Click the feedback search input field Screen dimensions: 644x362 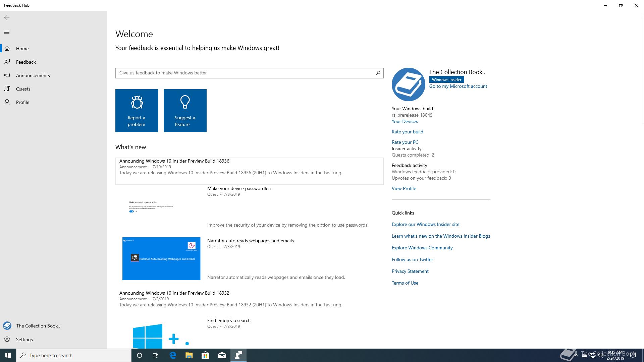[x=245, y=73]
